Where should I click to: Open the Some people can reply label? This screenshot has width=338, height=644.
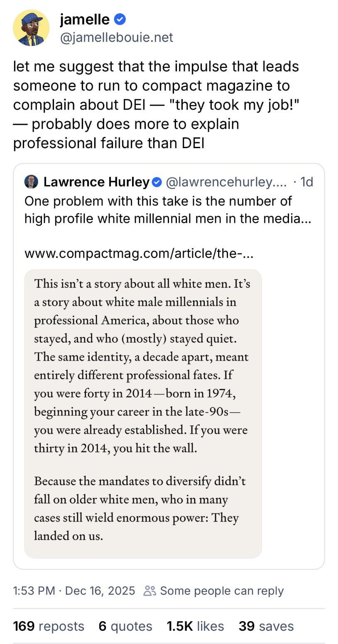222,590
